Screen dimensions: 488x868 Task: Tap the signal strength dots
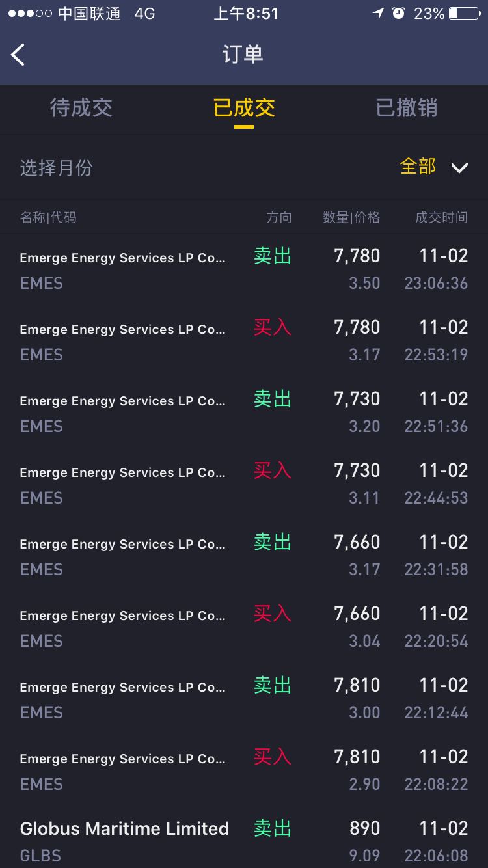tap(30, 14)
